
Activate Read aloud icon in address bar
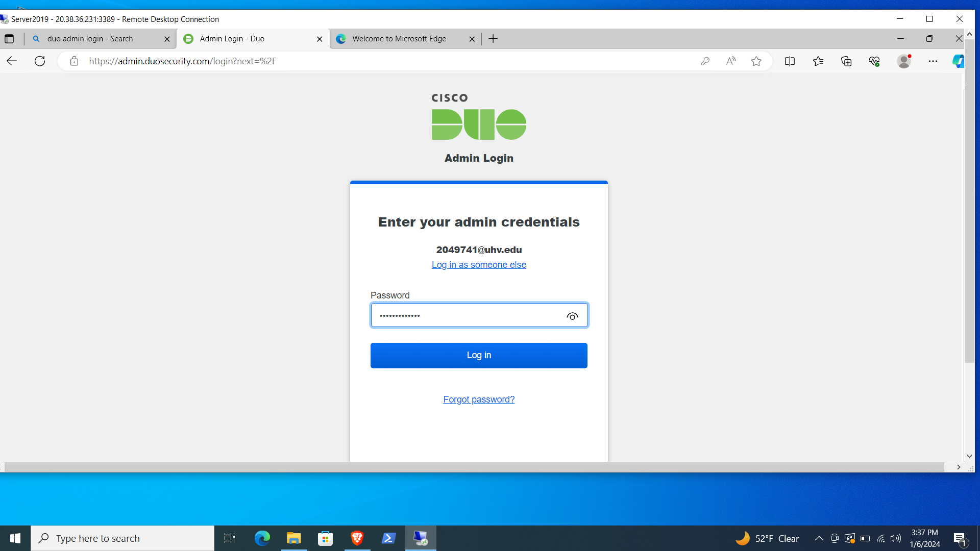pos(731,61)
